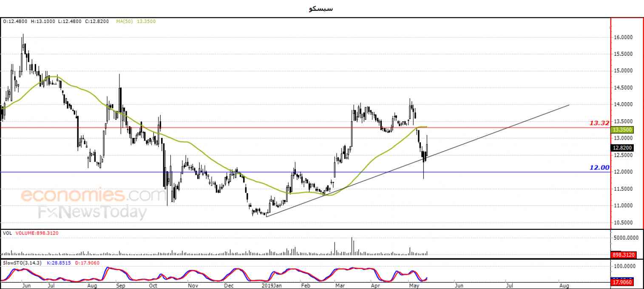Click the 10.5000 price axis label
Screen dimensions: 644x289
[x=624, y=223]
